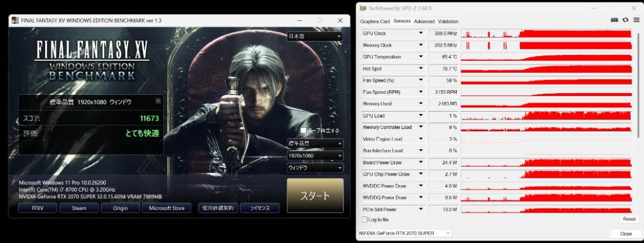Click the GPU-Z refresh icon
The width and height of the screenshot is (644, 243).
pos(626,20)
